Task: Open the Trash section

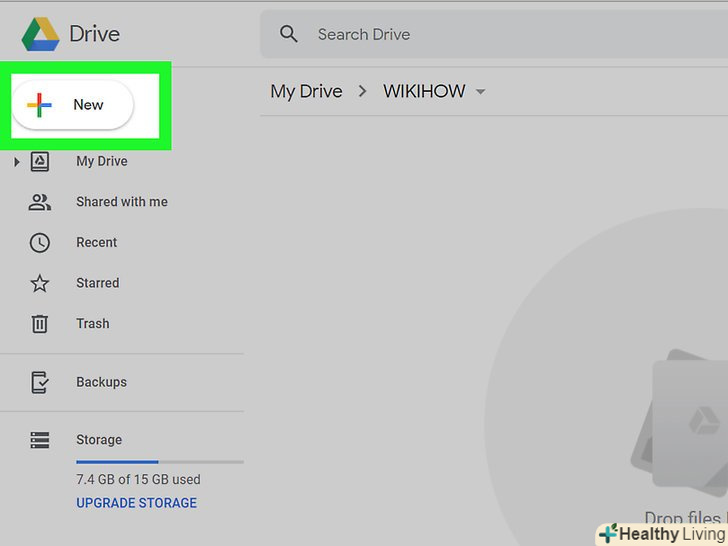Action: click(93, 323)
